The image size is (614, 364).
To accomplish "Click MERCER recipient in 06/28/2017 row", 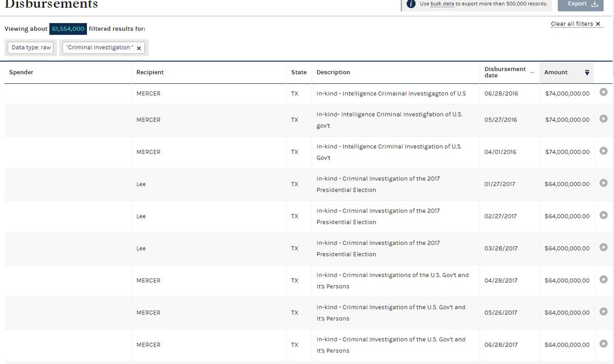I will (x=148, y=346).
